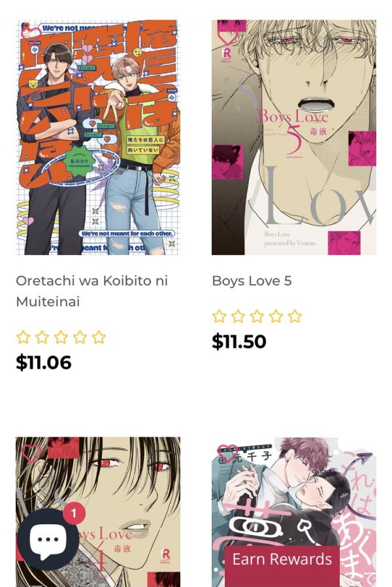Click the first rating star under Oretachi title

pos(23,337)
